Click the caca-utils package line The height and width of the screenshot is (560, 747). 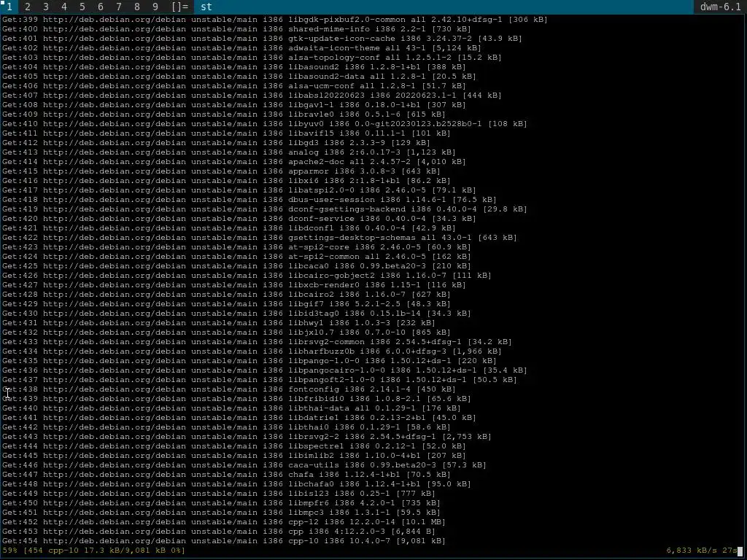coord(244,464)
